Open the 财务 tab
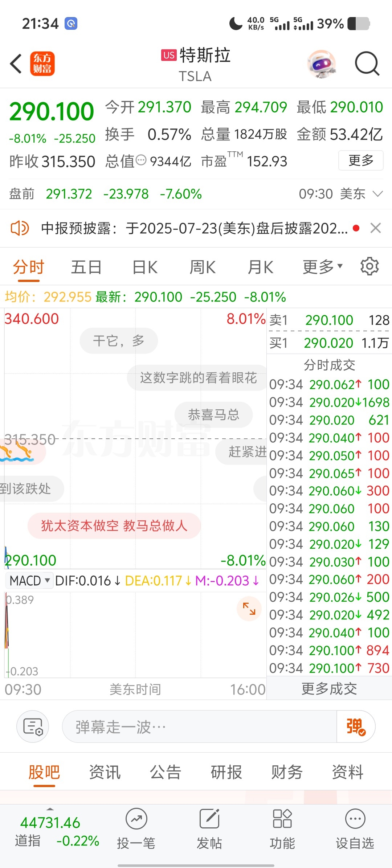The width and height of the screenshot is (392, 868). 287,772
